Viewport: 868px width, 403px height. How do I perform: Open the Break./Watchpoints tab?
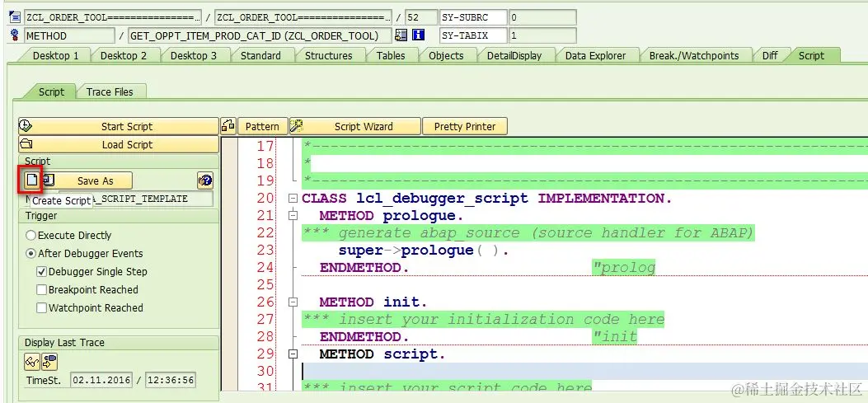pos(693,55)
